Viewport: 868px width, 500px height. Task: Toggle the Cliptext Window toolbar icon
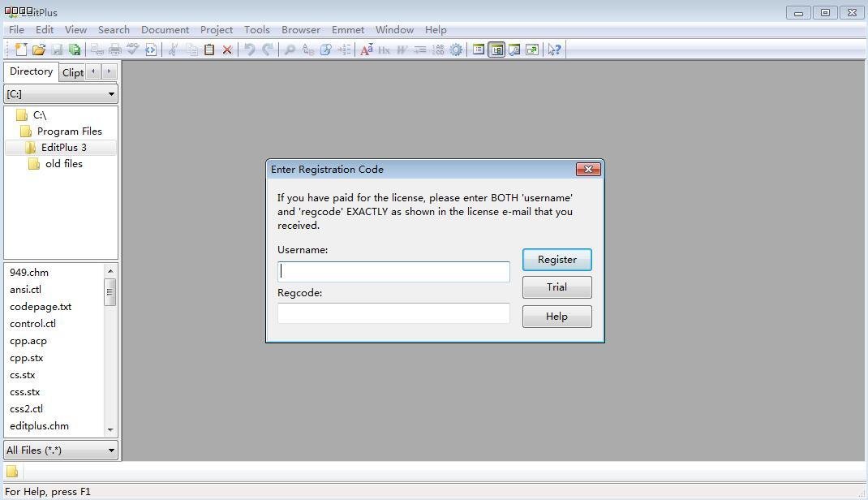coord(479,50)
